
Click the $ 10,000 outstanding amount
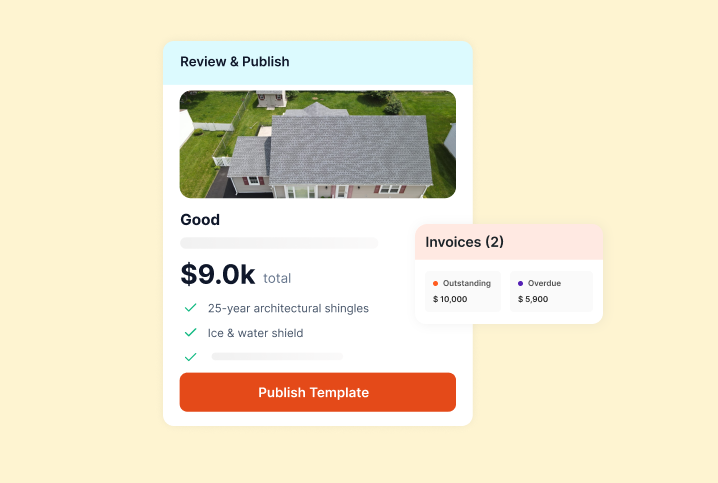pyautogui.click(x=450, y=299)
